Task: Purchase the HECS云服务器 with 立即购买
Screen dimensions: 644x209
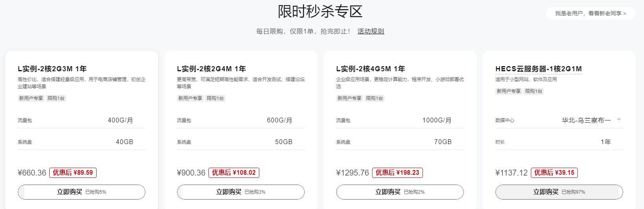Action: pyautogui.click(x=559, y=192)
